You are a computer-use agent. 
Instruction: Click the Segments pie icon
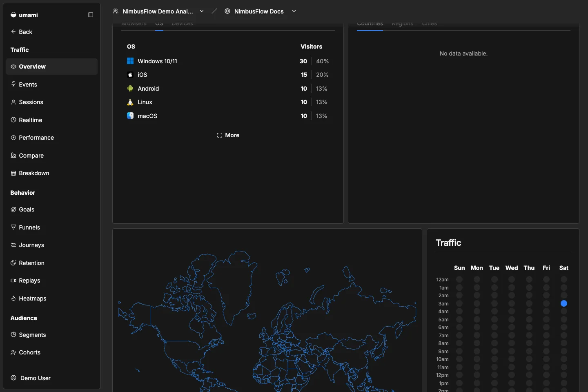(x=13, y=334)
